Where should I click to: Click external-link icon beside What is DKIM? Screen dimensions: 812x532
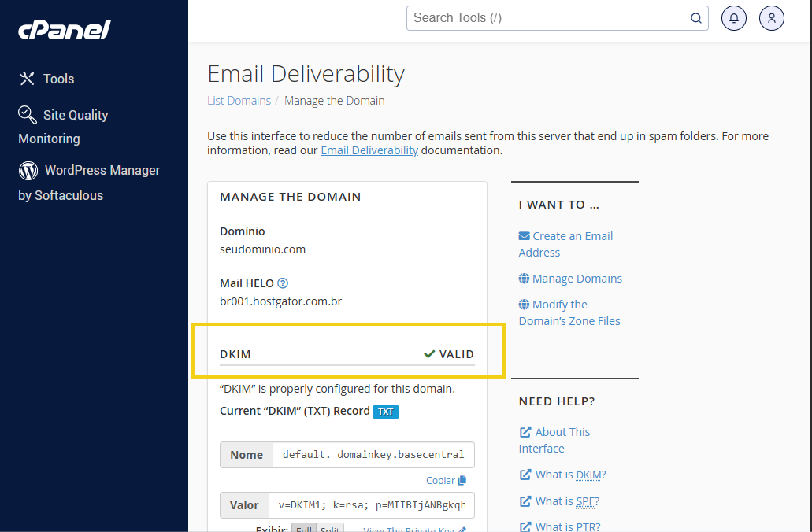[x=525, y=475]
